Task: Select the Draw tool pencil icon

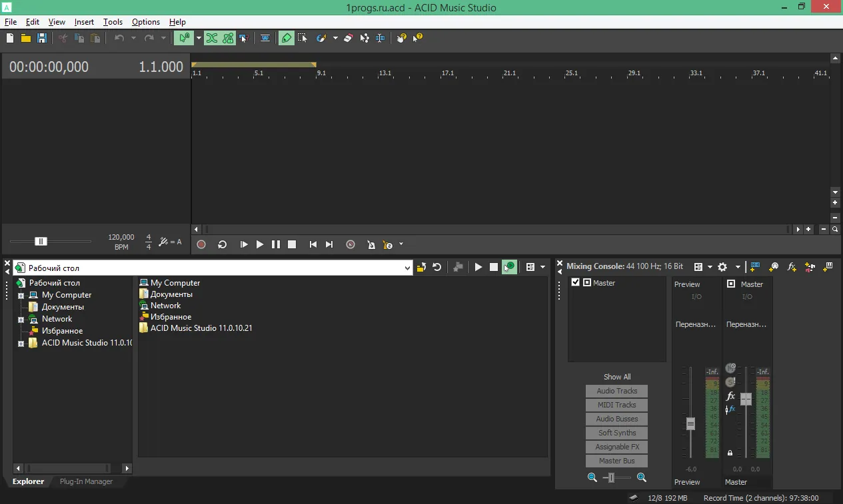Action: tap(287, 38)
